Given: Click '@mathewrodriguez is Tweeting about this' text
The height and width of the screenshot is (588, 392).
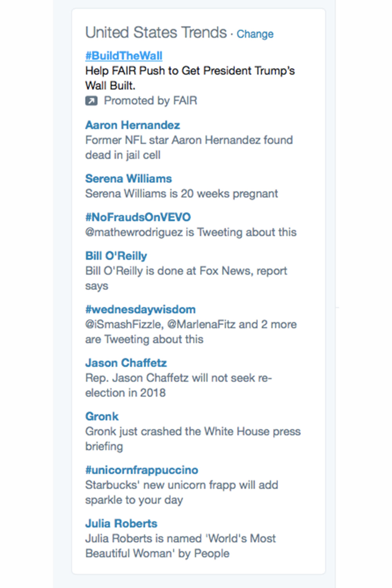Looking at the screenshot, I should (x=191, y=232).
